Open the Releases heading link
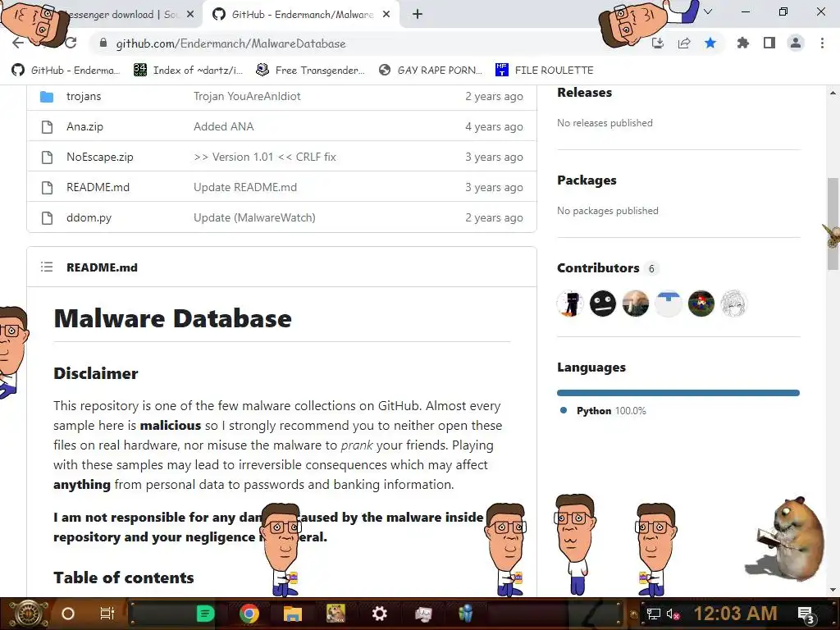This screenshot has width=840, height=630. click(x=584, y=93)
